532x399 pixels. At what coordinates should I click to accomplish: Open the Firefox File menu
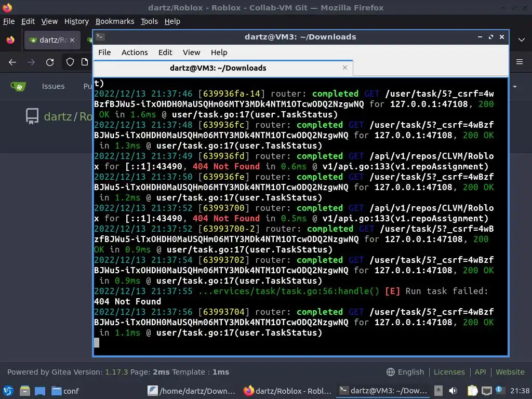pos(9,21)
